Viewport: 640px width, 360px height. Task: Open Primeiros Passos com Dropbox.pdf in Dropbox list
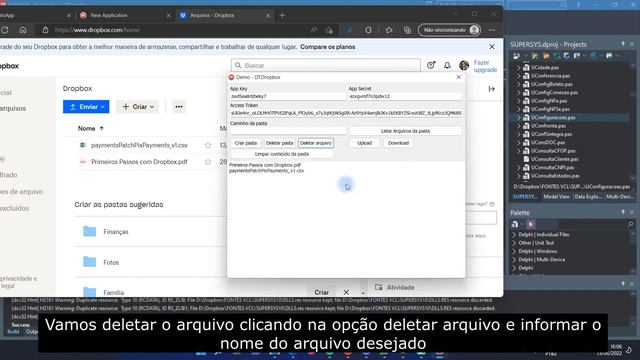tap(139, 162)
